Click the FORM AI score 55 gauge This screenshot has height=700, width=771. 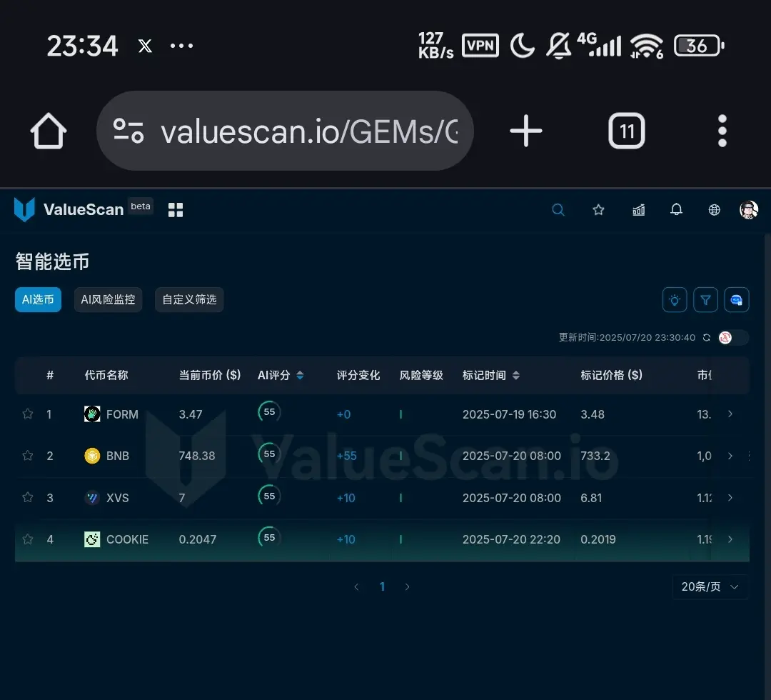click(269, 411)
